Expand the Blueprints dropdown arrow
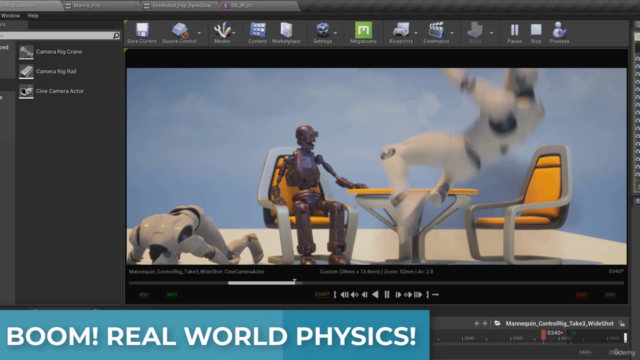This screenshot has height=360, width=640. point(416,33)
